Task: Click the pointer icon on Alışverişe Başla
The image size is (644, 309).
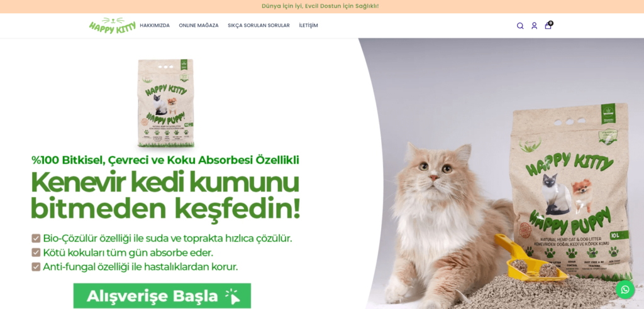Action: click(233, 296)
